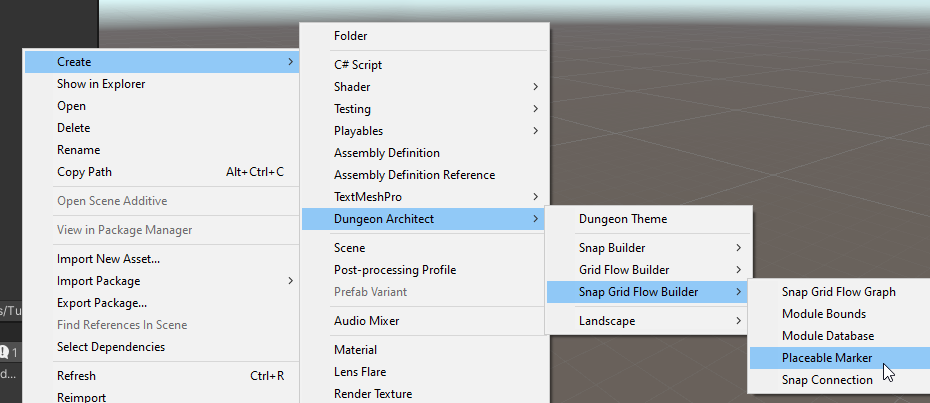This screenshot has width=930, height=403.
Task: Create a new Dungeon Theme
Action: point(622,219)
